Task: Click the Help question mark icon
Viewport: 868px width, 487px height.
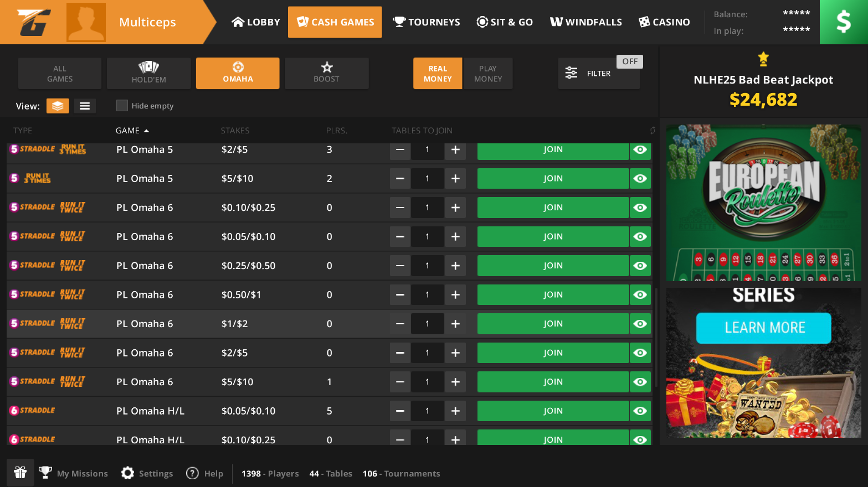Action: tap(192, 473)
